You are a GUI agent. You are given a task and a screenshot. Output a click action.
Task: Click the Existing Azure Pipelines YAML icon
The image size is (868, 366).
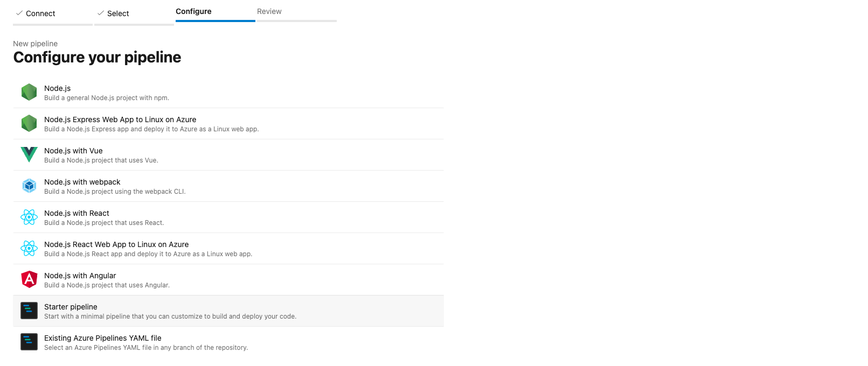pyautogui.click(x=29, y=342)
